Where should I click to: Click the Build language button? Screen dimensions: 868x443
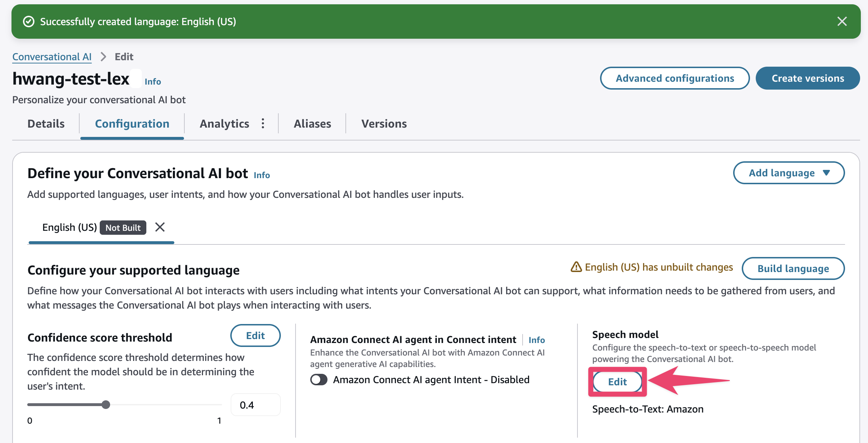pyautogui.click(x=793, y=268)
